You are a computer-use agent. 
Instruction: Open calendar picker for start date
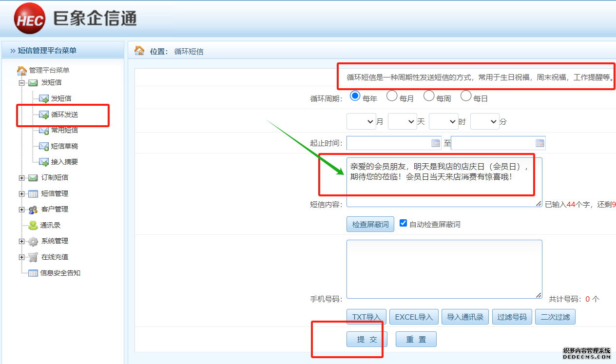click(x=435, y=143)
